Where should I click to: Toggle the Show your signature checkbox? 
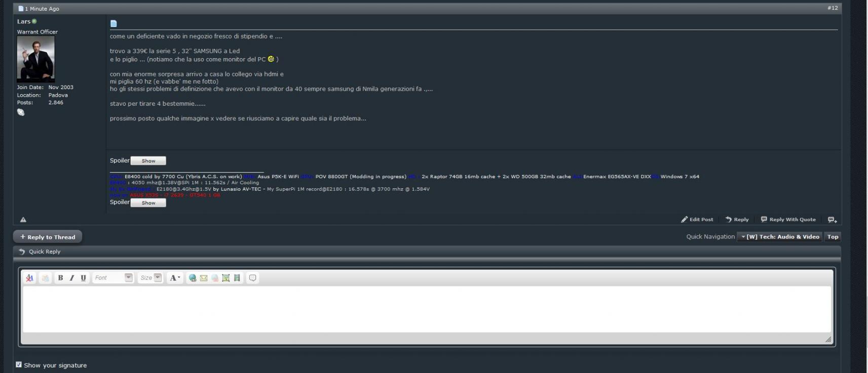(19, 364)
